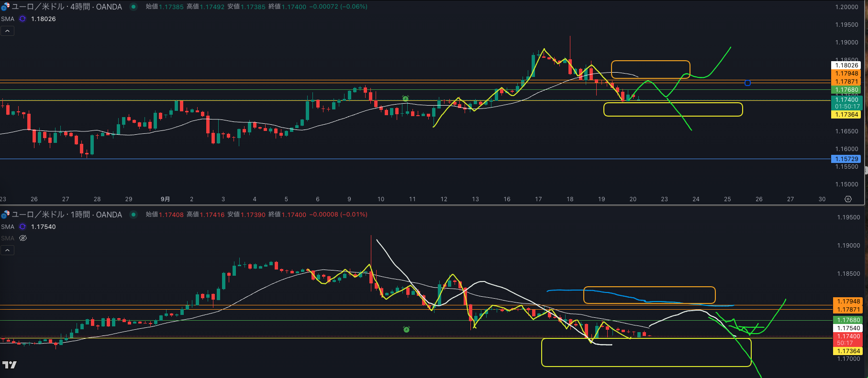Click SMA refresh icon on 4-hour chart
The width and height of the screenshot is (868, 378).
tap(22, 19)
